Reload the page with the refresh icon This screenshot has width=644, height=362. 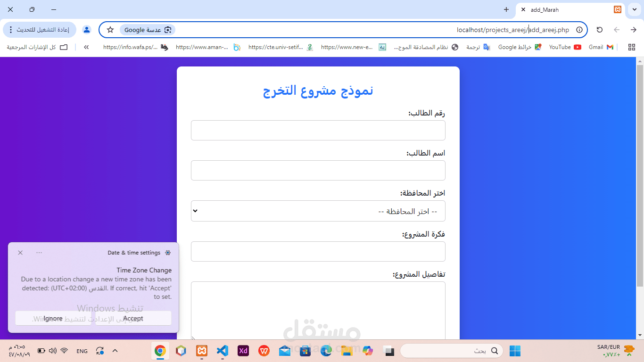pos(600,30)
